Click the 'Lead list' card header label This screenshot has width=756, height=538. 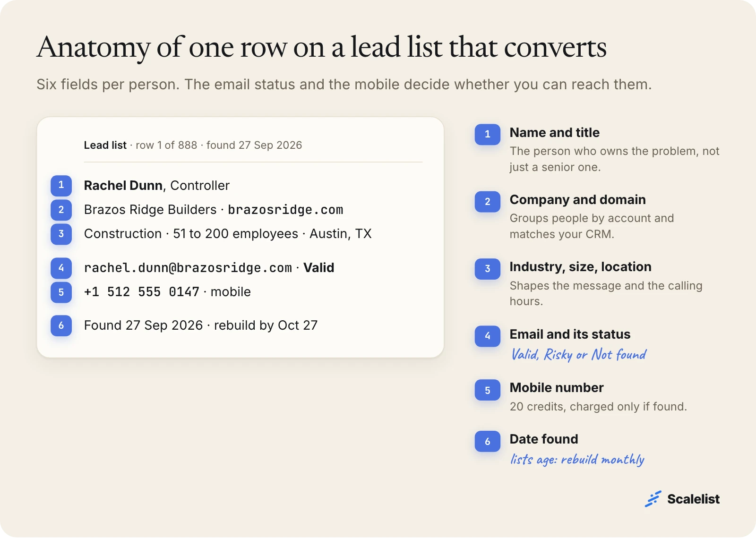[x=105, y=145]
